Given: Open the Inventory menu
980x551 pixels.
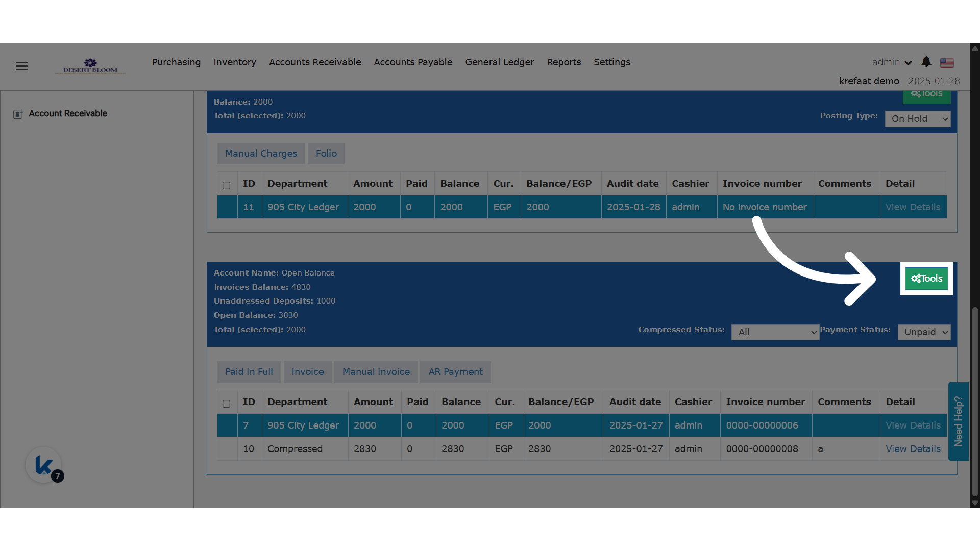Looking at the screenshot, I should click(x=235, y=62).
